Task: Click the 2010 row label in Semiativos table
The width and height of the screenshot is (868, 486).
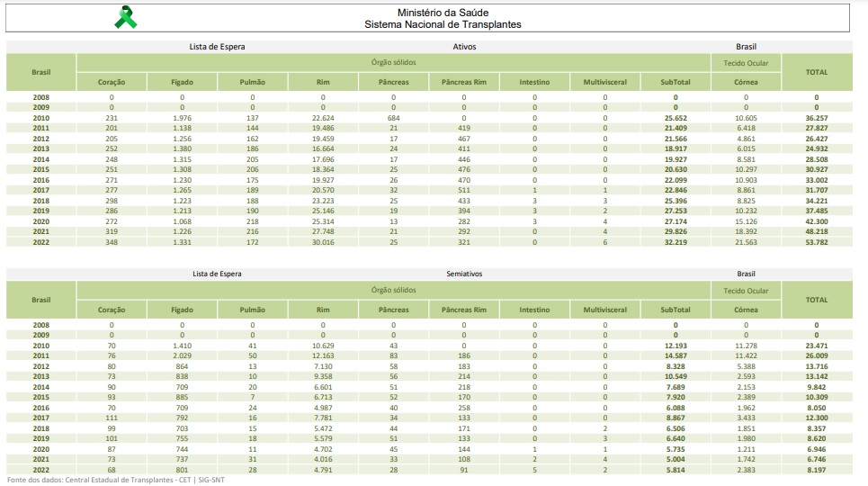Action: pyautogui.click(x=41, y=346)
